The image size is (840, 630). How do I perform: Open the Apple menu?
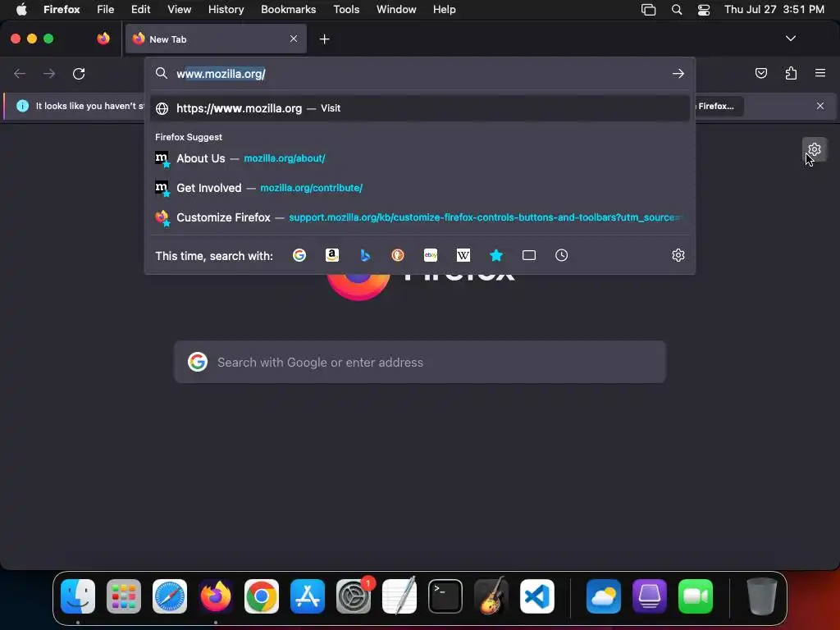[x=21, y=9]
